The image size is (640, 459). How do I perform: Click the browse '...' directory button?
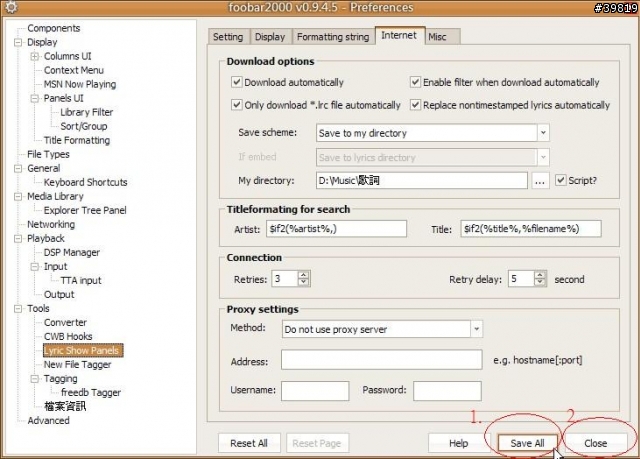coord(540,180)
